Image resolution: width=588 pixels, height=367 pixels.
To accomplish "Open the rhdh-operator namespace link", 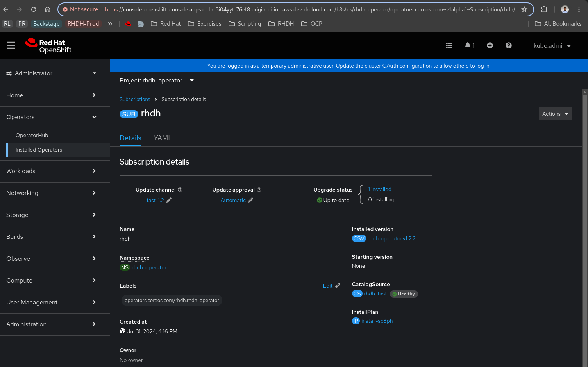I will point(149,267).
